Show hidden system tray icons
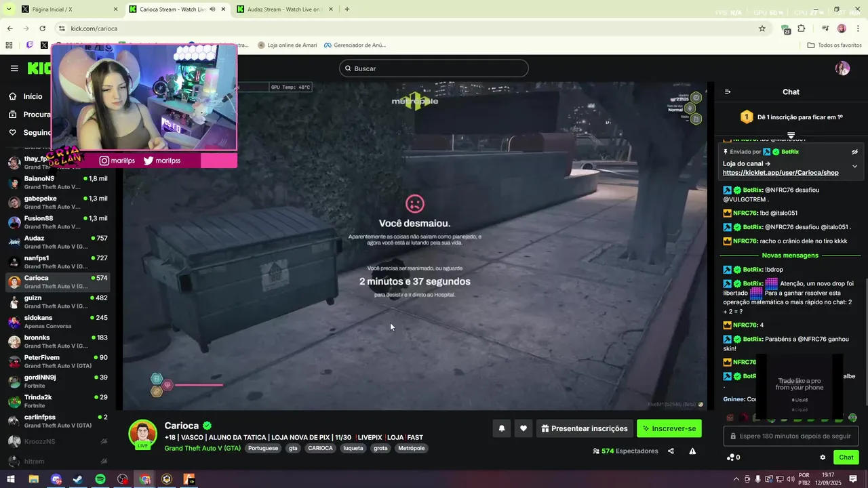Screen dimensions: 868x488 tap(736, 479)
